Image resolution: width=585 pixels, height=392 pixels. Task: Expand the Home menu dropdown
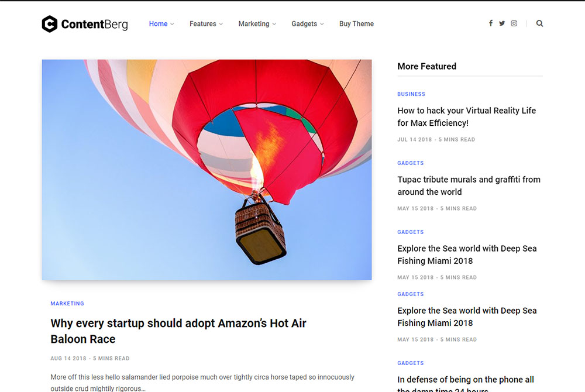(x=161, y=24)
